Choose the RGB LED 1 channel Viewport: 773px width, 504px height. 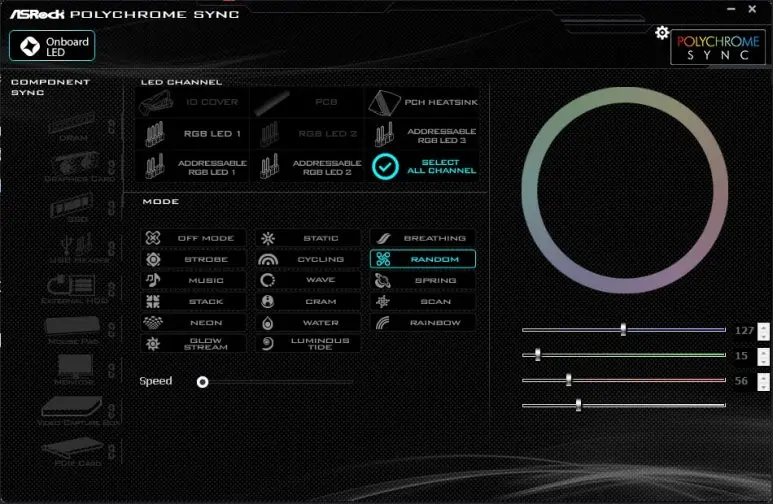pos(192,134)
